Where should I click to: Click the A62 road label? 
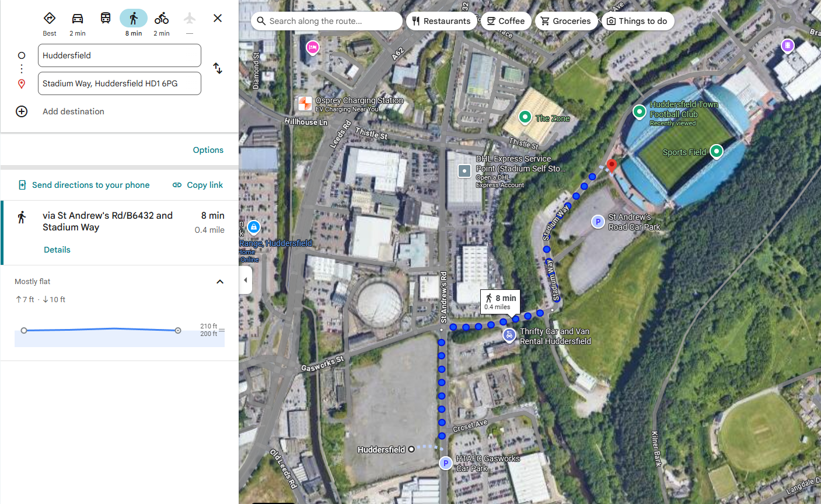click(x=398, y=54)
